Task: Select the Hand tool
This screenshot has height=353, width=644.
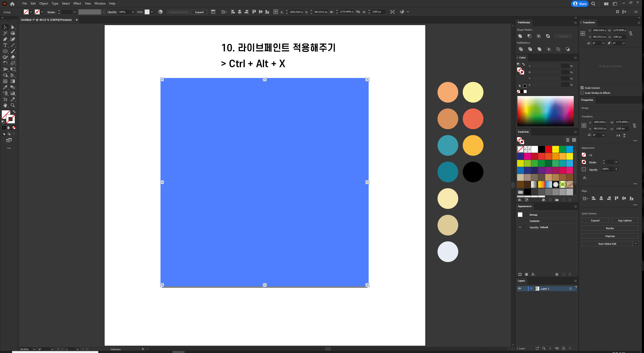Action: point(5,105)
